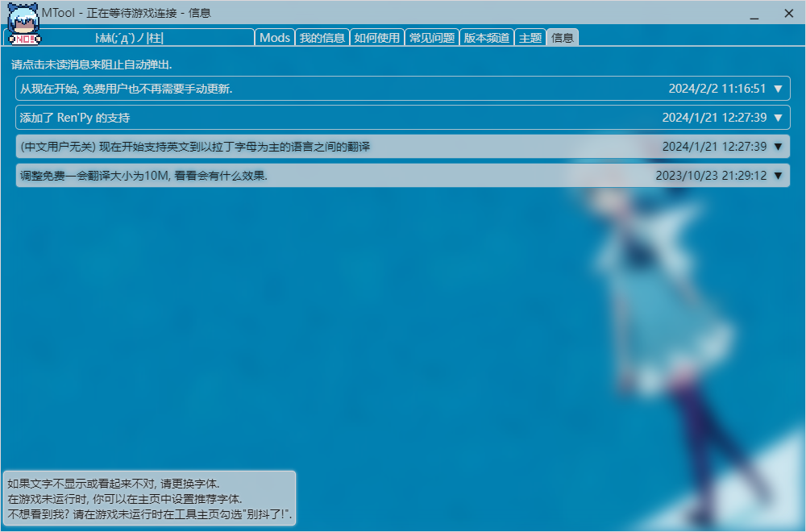The width and height of the screenshot is (806, 532).
Task: Open message 调整免费一会翻译大小为10M
Action: pyautogui.click(x=402, y=176)
